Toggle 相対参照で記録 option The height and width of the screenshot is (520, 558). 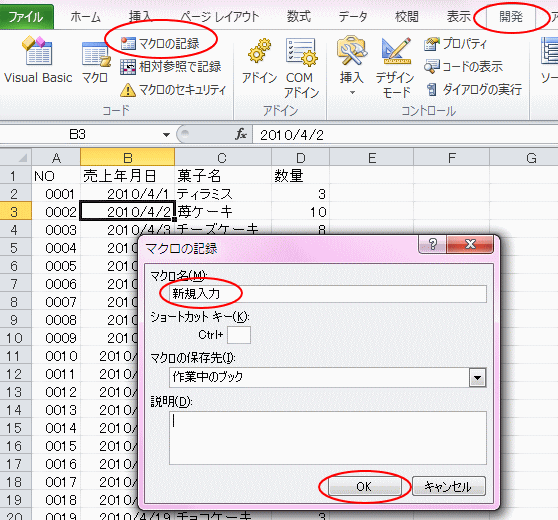point(170,67)
